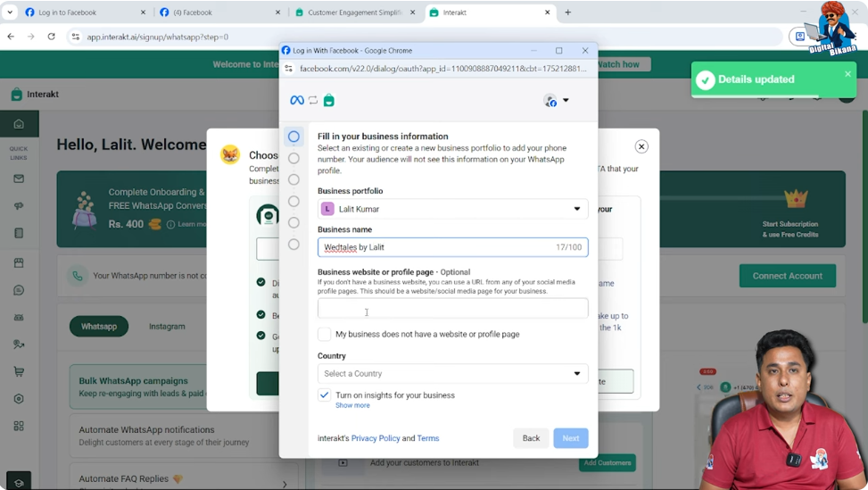Open the Select a Country dropdown
868x490 pixels.
pyautogui.click(x=453, y=374)
